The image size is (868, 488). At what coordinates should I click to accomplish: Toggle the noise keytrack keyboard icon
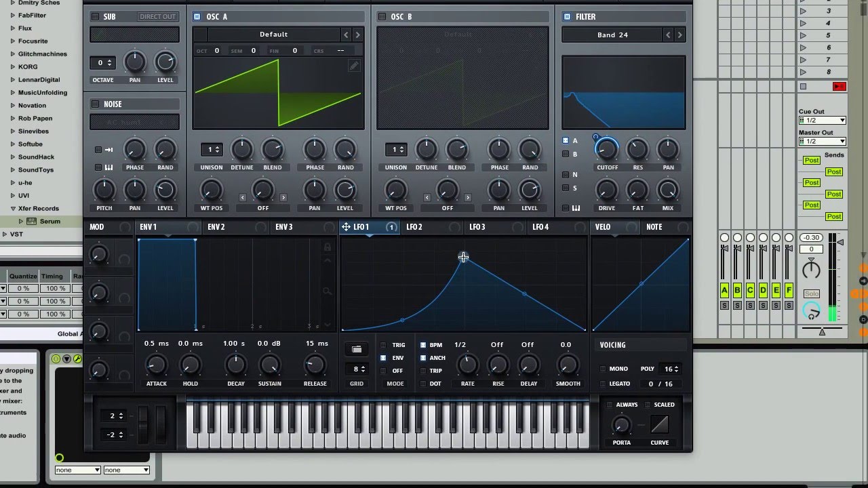tap(108, 167)
